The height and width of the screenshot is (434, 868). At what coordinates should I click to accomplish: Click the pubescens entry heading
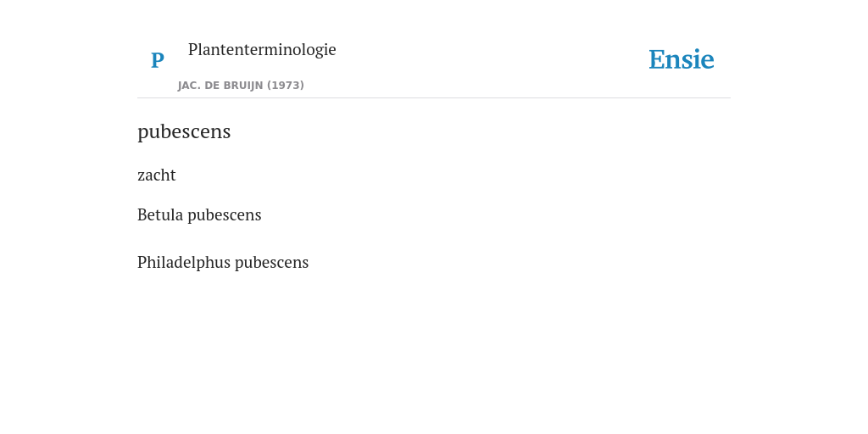tap(184, 132)
